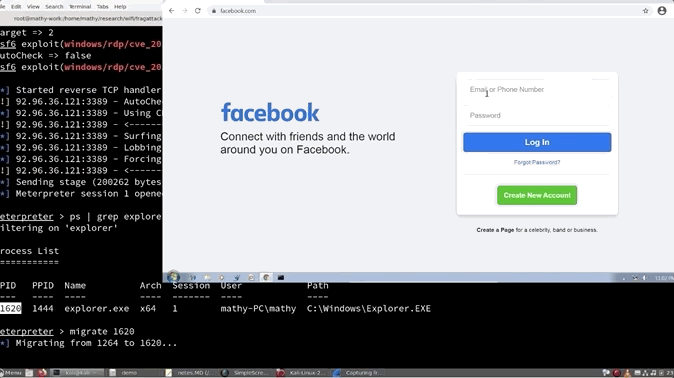The height and width of the screenshot is (378, 674).
Task: Switch to the SimpleScreenRecorder taskbar window
Action: pyautogui.click(x=247, y=373)
